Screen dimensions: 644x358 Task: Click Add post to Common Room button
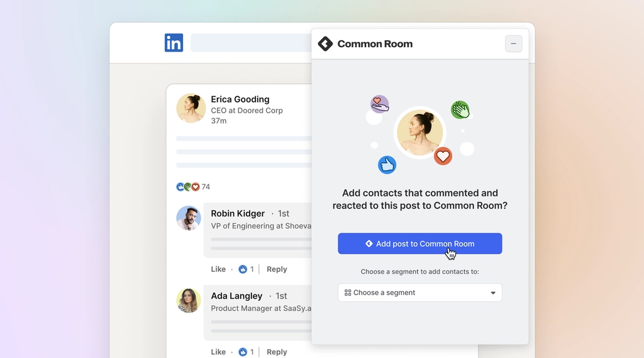[x=419, y=243]
